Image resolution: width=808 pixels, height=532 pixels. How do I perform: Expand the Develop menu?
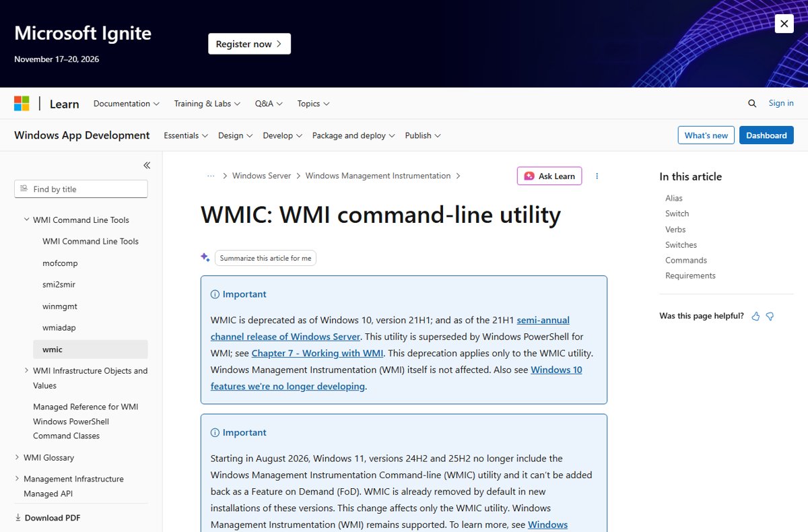click(x=283, y=135)
